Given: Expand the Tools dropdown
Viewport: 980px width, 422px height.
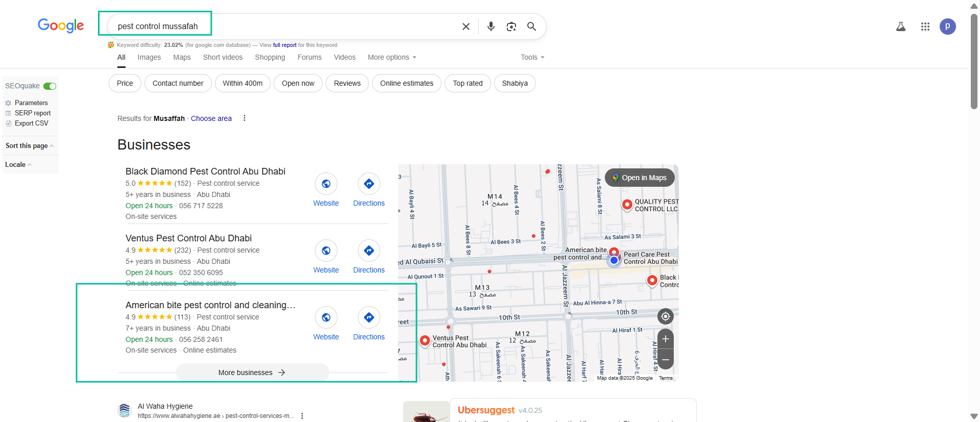Looking at the screenshot, I should (x=532, y=57).
